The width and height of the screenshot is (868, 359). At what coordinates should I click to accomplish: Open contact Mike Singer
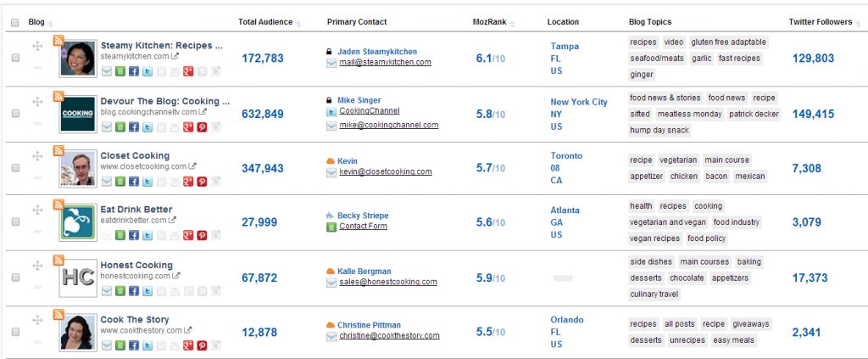359,100
